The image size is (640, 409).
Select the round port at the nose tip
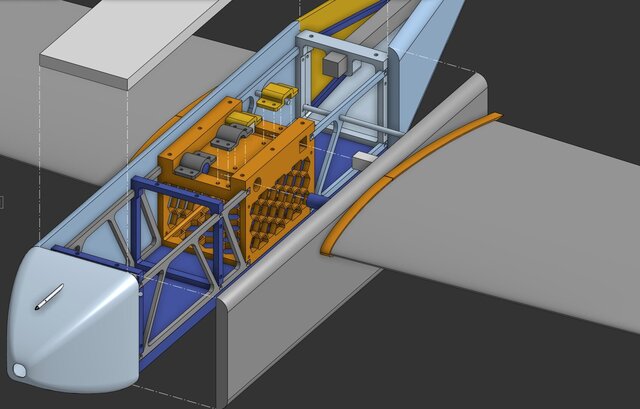[19, 371]
